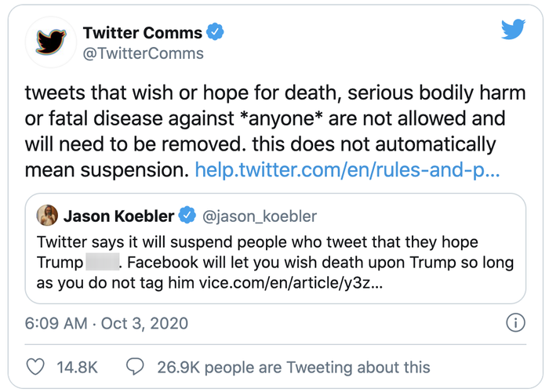
Task: Open the tweet info icon
Action: (514, 323)
